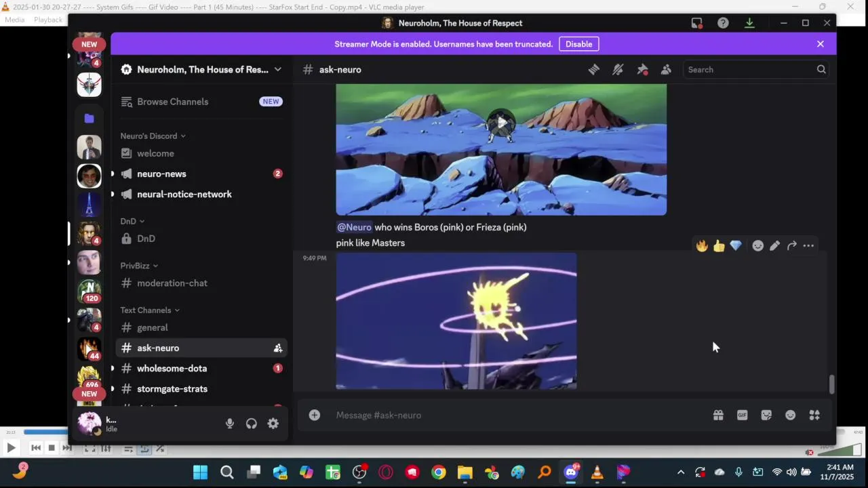Open Neuroholm server dropdown menu

201,69
